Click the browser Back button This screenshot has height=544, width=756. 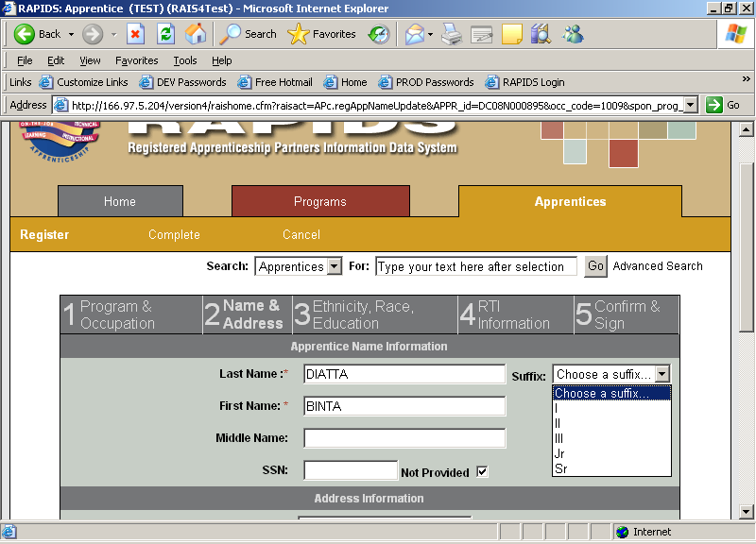tap(38, 34)
